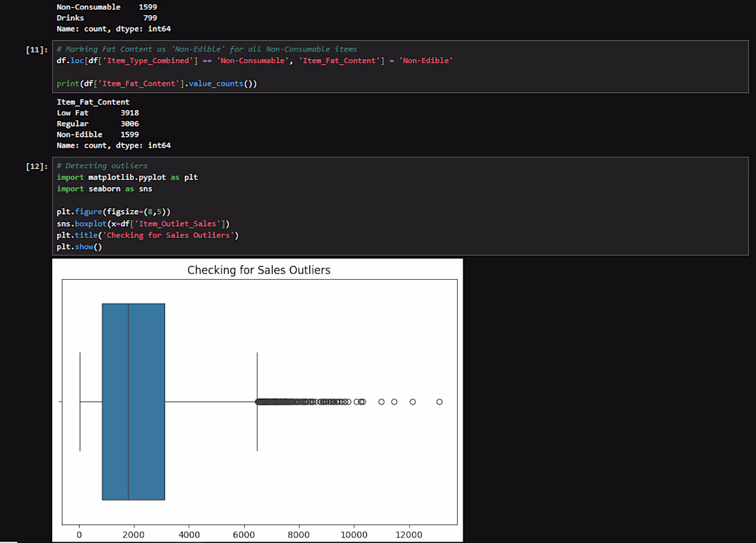Click the 'Item_Fat_Content' output header
Screen dimensions: 756x543
click(x=93, y=102)
